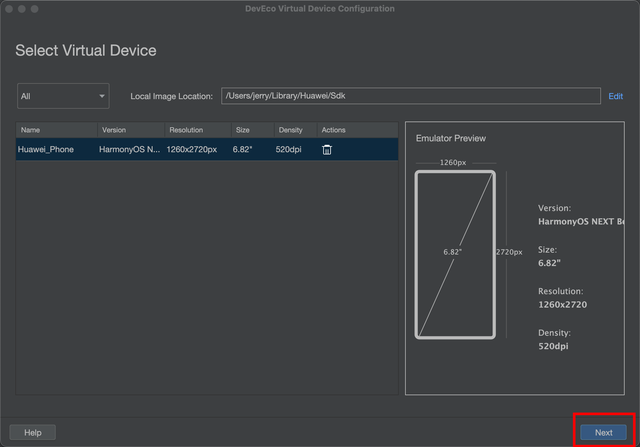The width and height of the screenshot is (640, 447).
Task: Open the All device type dropdown
Action: pos(63,96)
